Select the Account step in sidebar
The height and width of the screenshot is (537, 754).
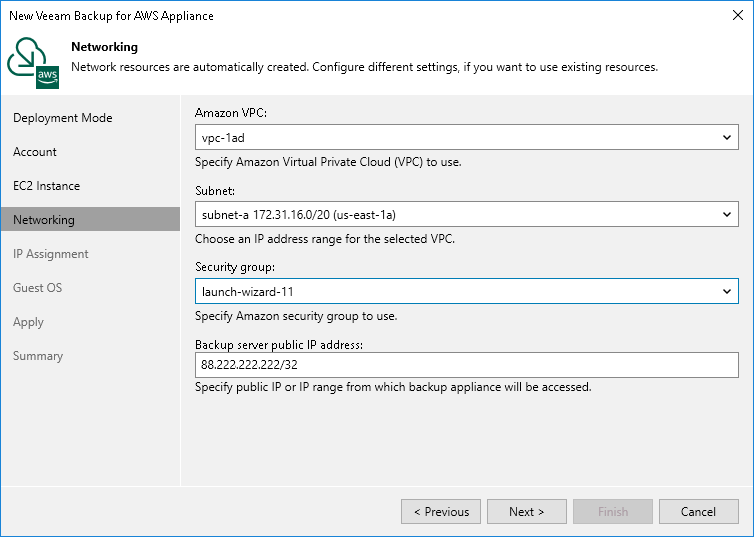tap(35, 152)
